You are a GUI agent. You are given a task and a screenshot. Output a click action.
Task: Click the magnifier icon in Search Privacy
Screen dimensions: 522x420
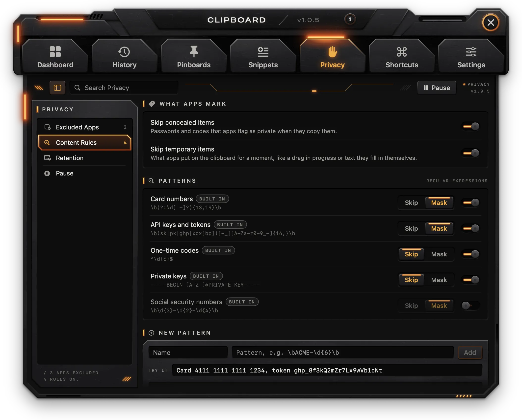coord(77,88)
